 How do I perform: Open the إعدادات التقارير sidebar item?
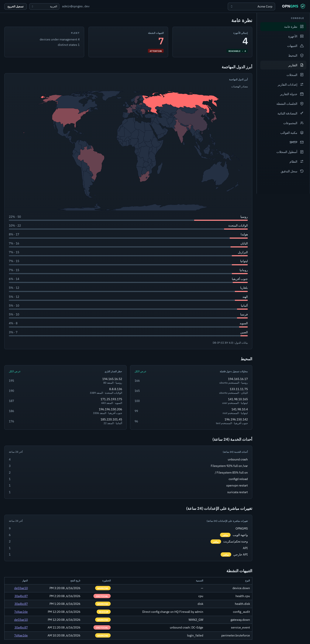pos(283,84)
